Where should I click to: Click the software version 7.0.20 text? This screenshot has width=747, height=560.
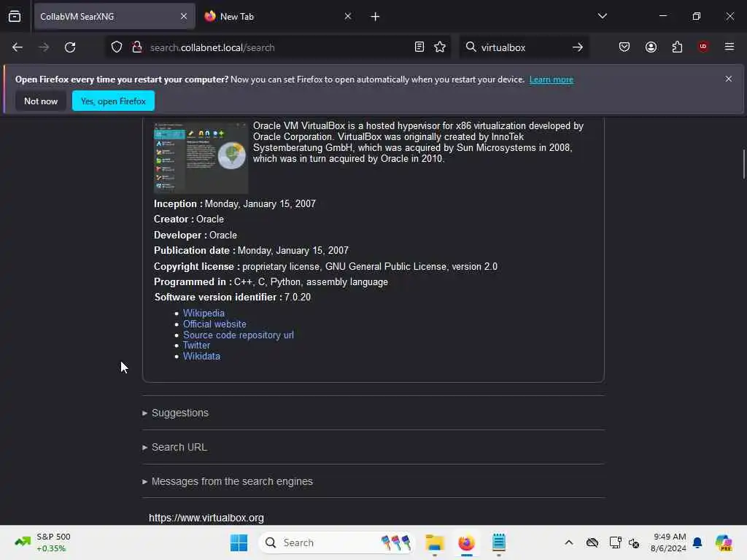pos(298,297)
